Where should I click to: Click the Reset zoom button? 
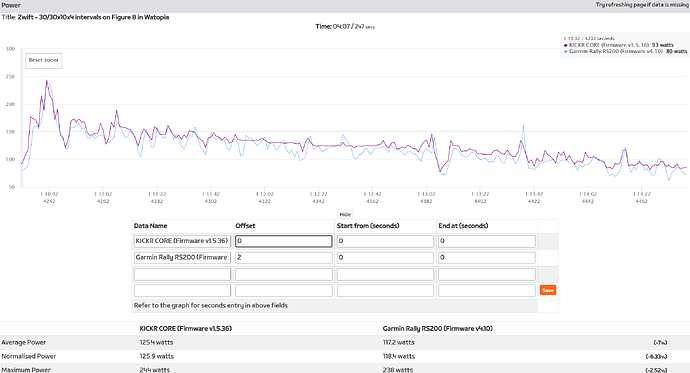pos(44,60)
